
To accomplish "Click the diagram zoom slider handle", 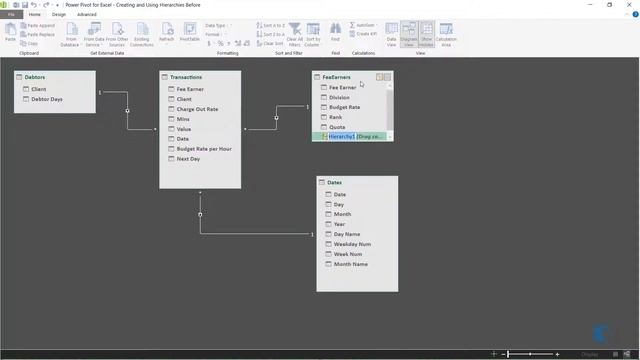I will pyautogui.click(x=508, y=354).
